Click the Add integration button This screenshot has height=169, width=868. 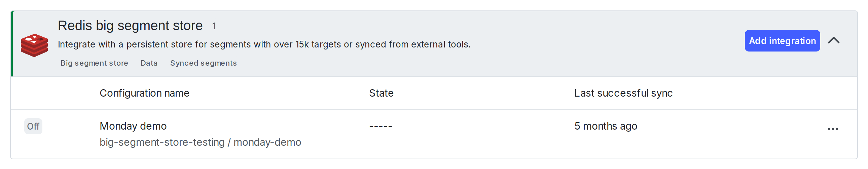[x=782, y=41]
